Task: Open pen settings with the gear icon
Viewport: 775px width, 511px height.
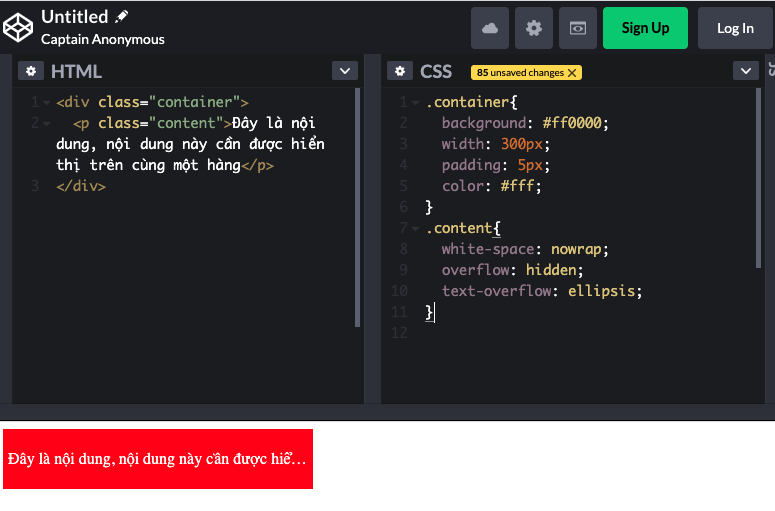Action: coord(534,28)
